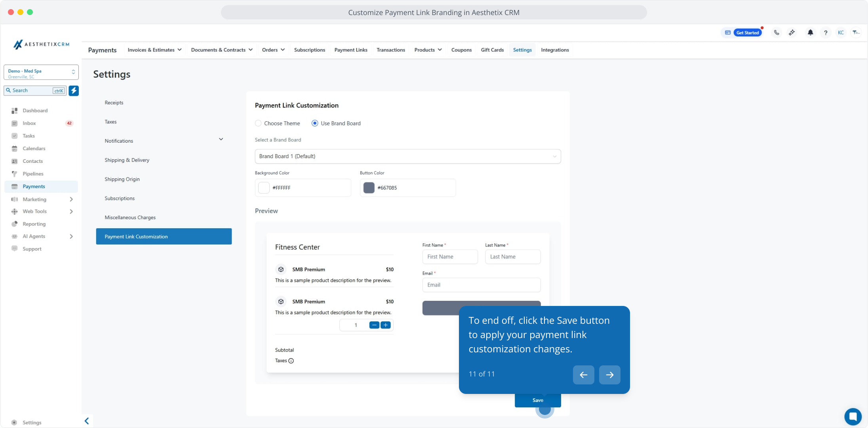Click the phone dialer icon
This screenshot has height=428, width=868.
[777, 32]
